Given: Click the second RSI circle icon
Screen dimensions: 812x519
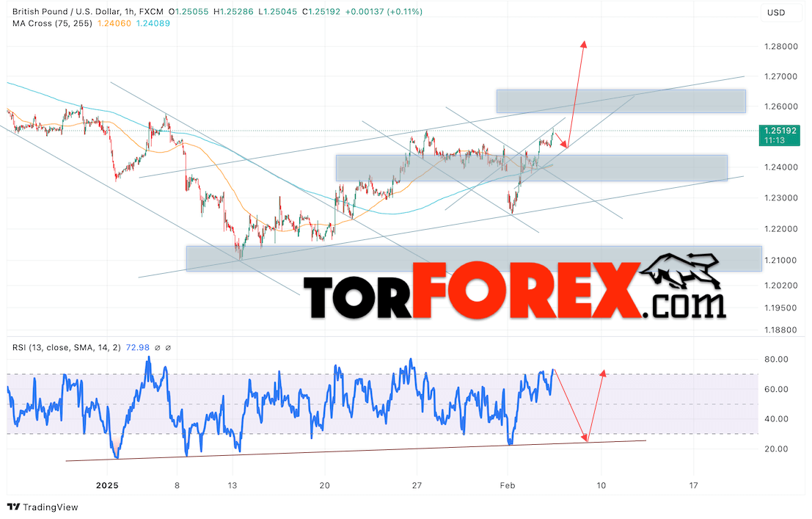Looking at the screenshot, I should coord(168,348).
